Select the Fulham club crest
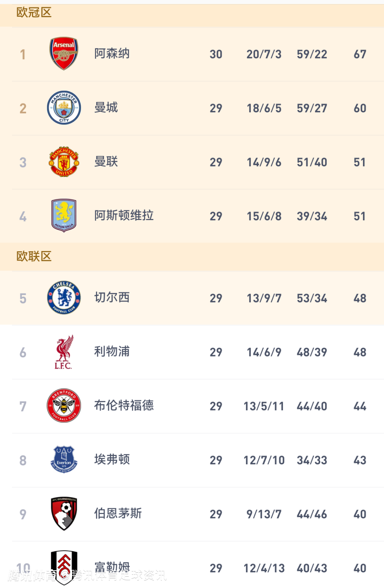Image resolution: width=384 pixels, height=588 pixels. tap(64, 567)
